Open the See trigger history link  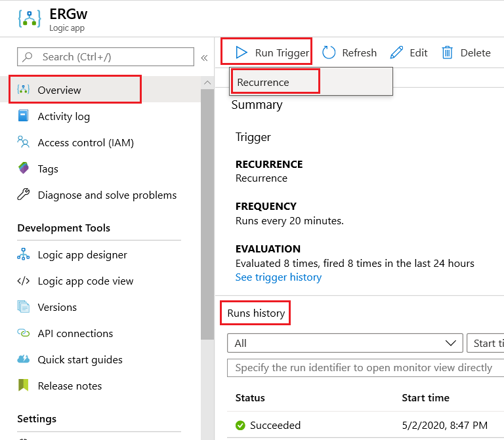coord(278,277)
